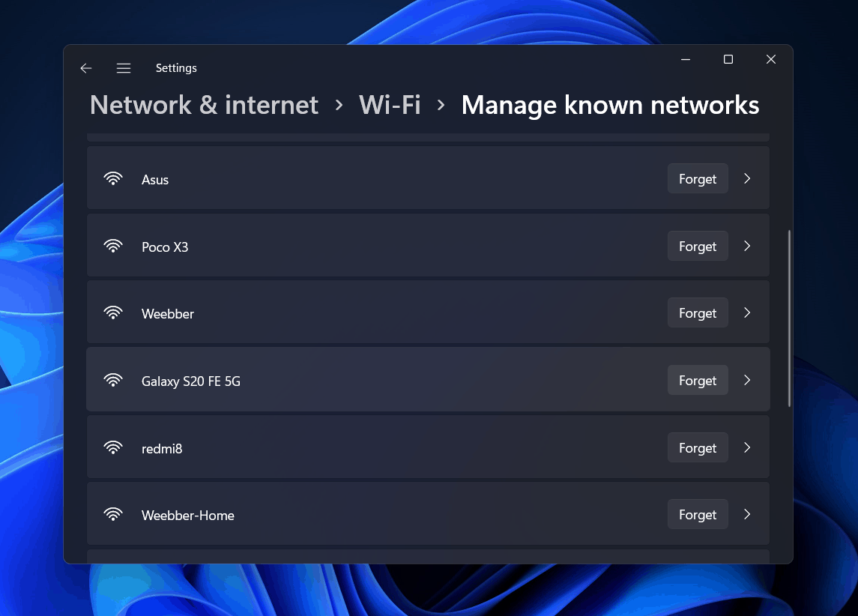Click the back arrow in Settings
This screenshot has height=616, width=858.
(x=85, y=67)
